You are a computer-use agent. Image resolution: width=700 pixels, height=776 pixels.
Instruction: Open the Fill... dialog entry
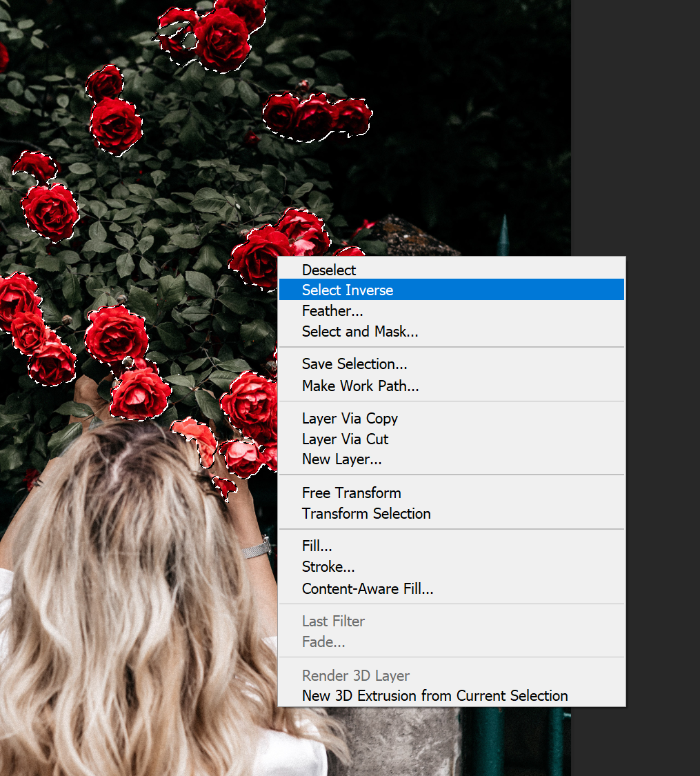[451, 546]
